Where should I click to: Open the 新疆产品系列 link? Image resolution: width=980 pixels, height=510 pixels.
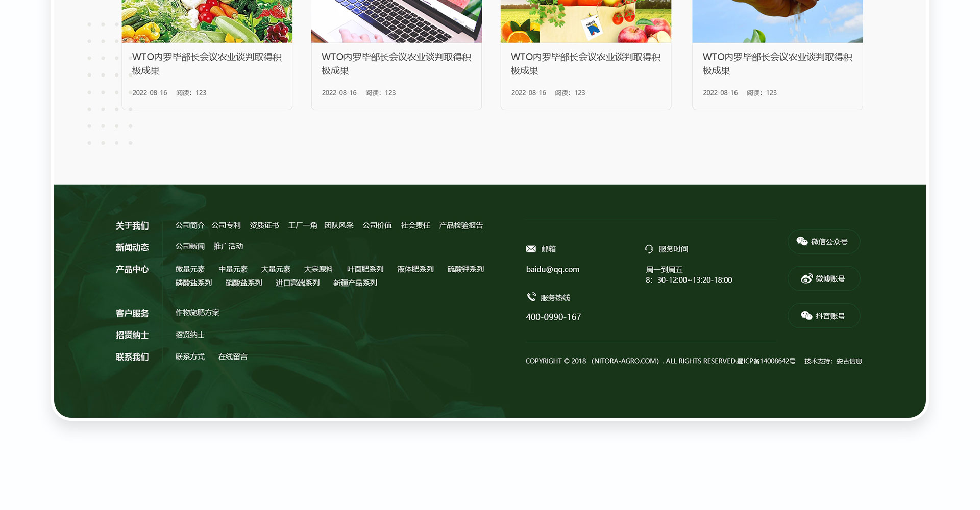355,283
